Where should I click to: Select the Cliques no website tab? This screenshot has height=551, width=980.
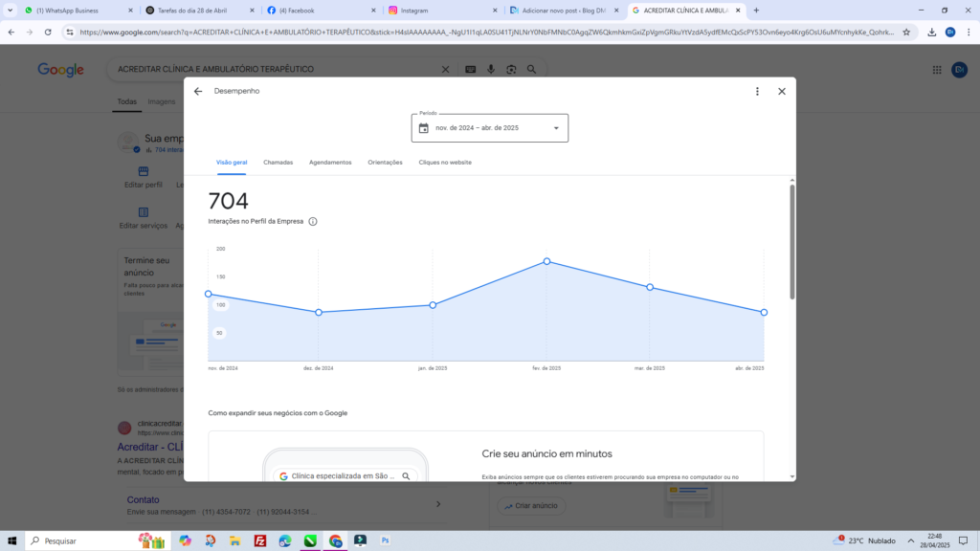tap(445, 163)
